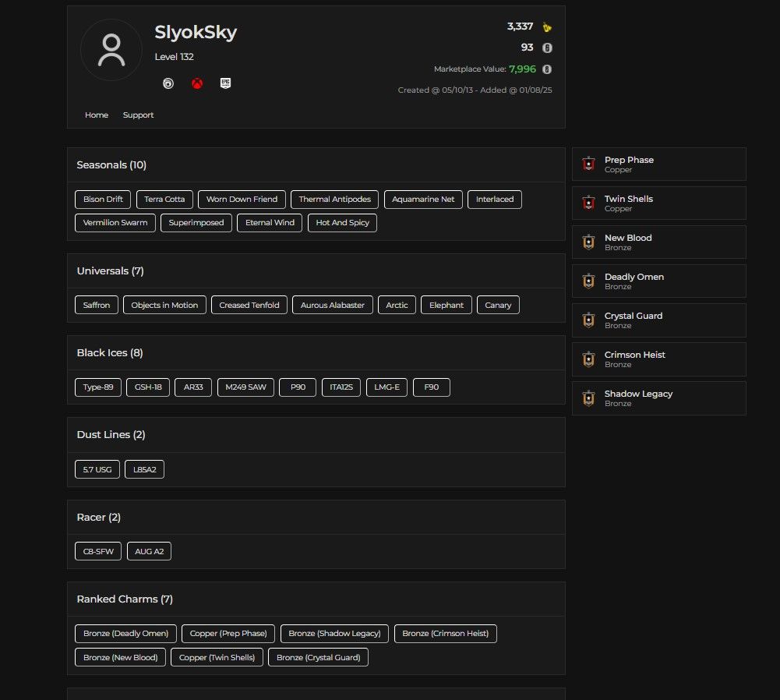
Task: Open the Epic Games platform icon
Action: [x=225, y=83]
